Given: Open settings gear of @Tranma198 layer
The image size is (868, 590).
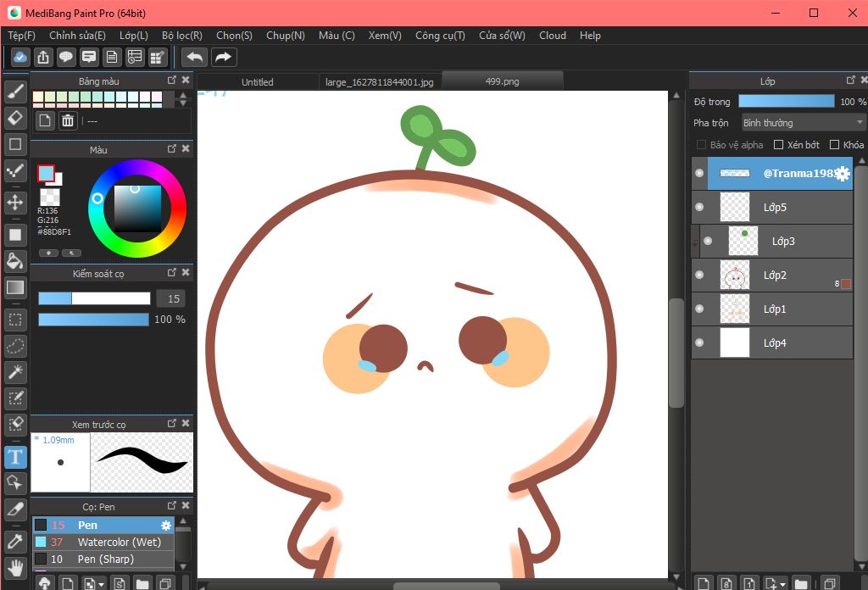Looking at the screenshot, I should tap(843, 174).
